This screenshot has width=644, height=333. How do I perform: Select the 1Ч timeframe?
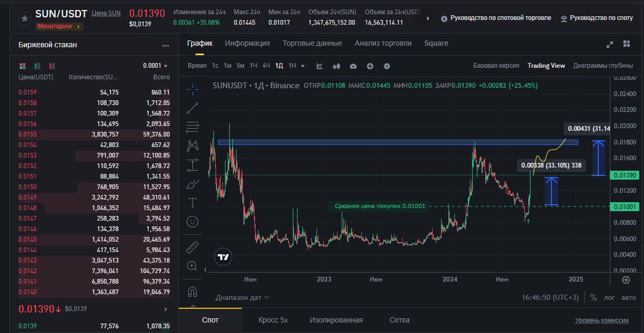pos(253,66)
